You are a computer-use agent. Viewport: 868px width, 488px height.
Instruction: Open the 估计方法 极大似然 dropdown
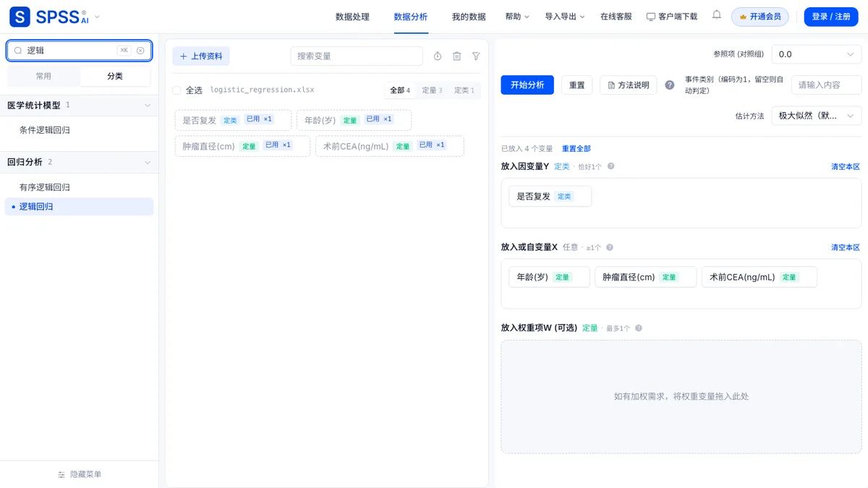(817, 116)
